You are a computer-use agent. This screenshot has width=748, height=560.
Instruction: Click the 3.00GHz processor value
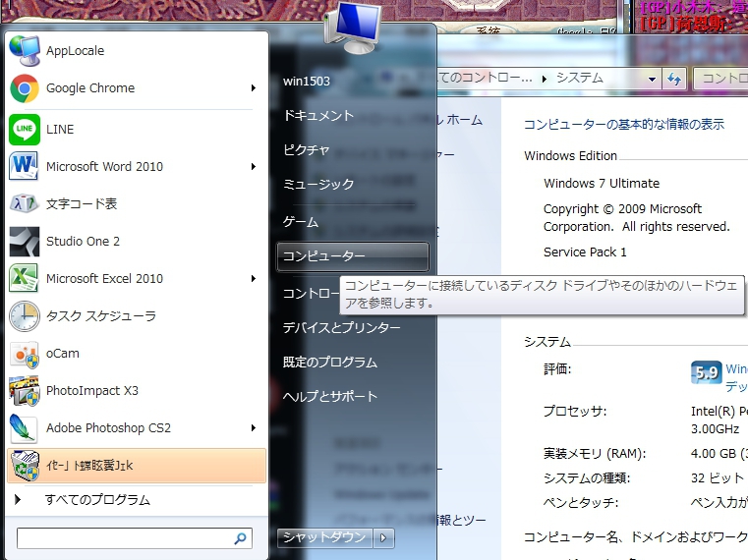pos(716,428)
